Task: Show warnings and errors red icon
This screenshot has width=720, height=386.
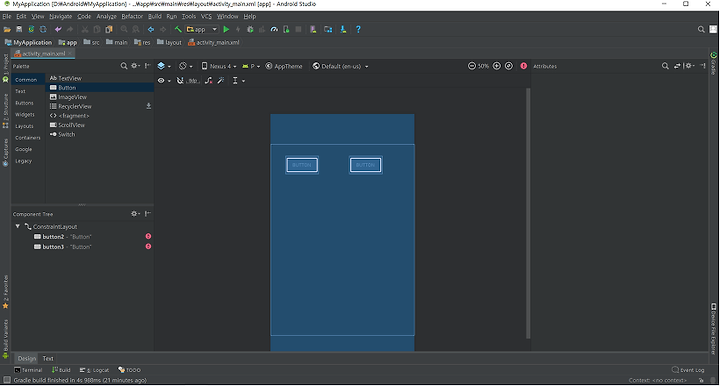Action: [523, 66]
